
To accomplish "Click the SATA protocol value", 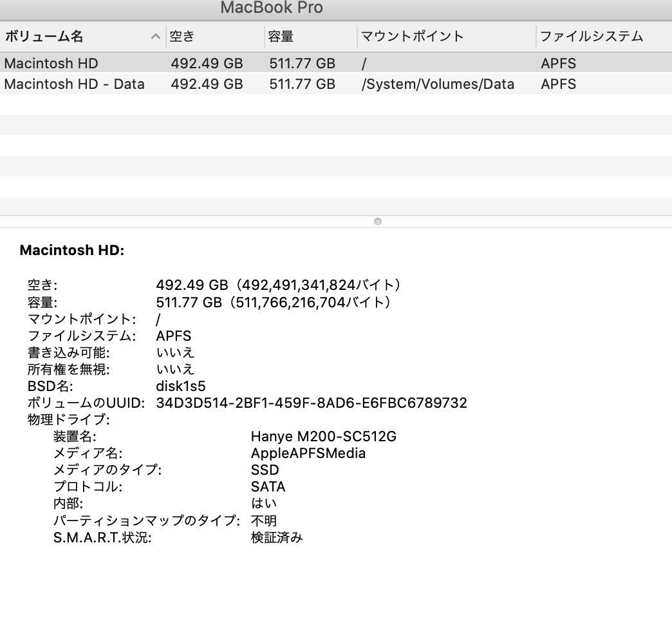I will (266, 486).
